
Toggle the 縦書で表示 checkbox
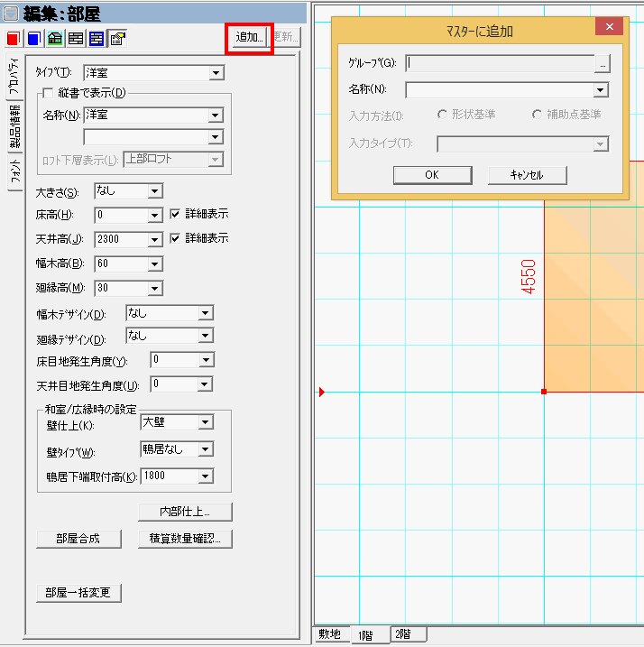[49, 93]
